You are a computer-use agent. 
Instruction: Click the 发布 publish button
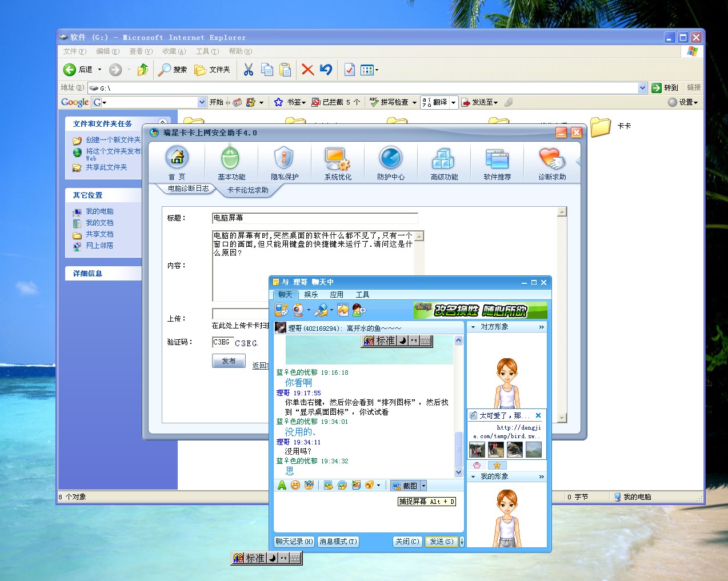[229, 361]
